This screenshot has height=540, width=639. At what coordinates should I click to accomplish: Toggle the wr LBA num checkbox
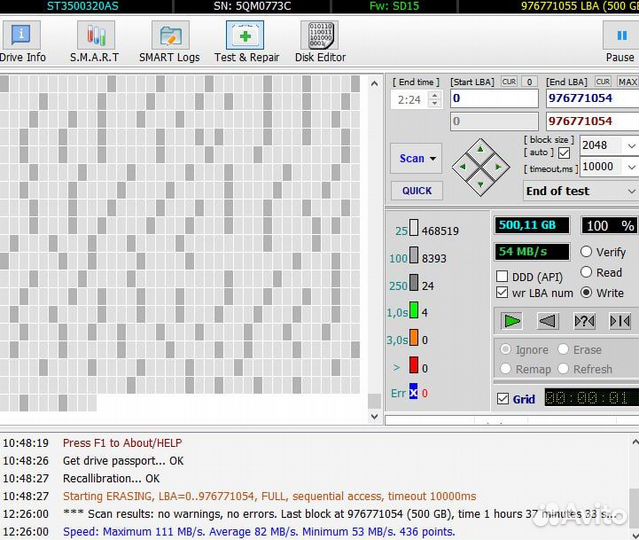pyautogui.click(x=502, y=293)
